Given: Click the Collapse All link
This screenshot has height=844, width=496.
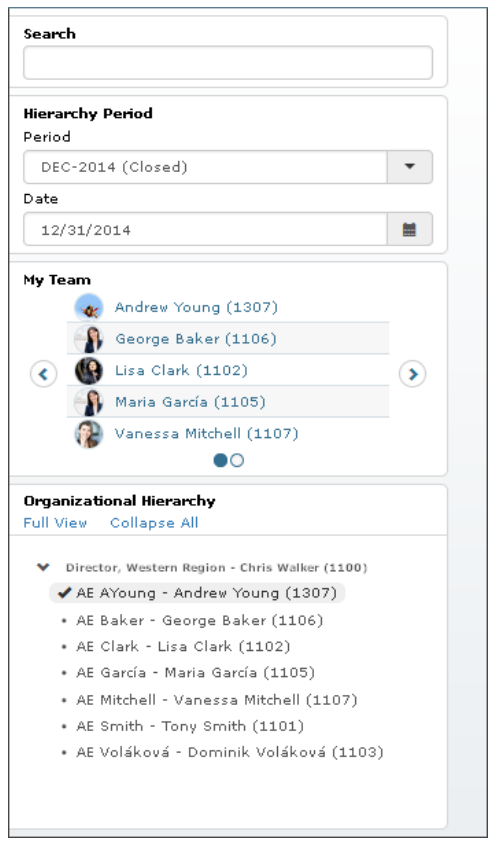Looking at the screenshot, I should (x=154, y=523).
